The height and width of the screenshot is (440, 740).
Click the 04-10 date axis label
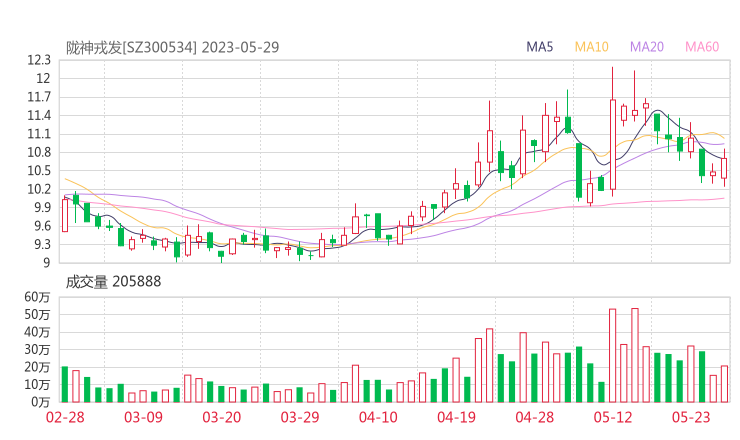click(x=378, y=417)
